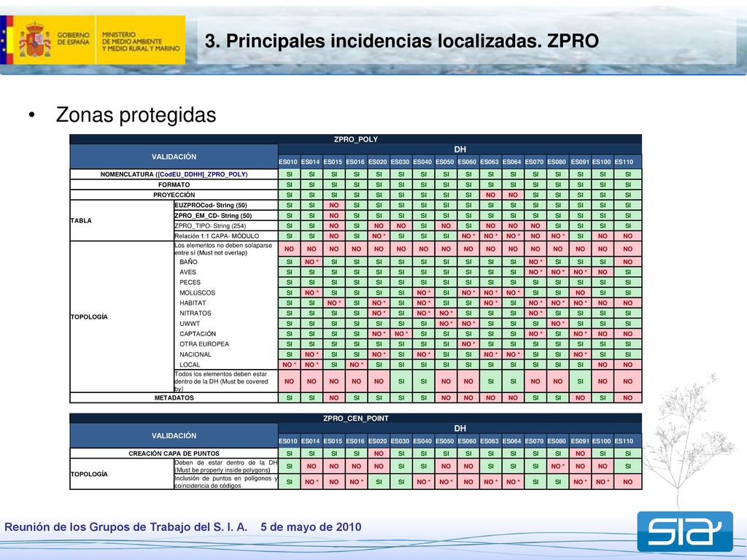Click "VALIDACIÓN" header in the ZPRO_POLY table
747x560 pixels.
click(174, 157)
